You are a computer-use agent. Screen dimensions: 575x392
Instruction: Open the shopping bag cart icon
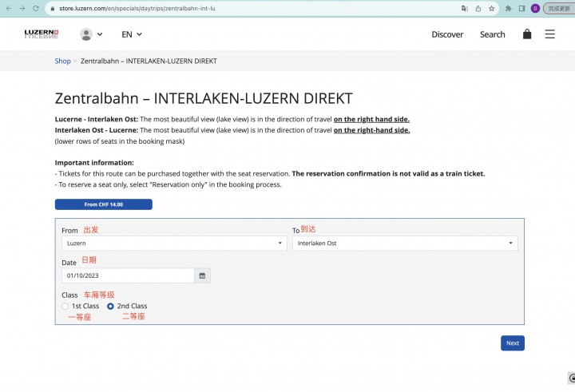527,34
